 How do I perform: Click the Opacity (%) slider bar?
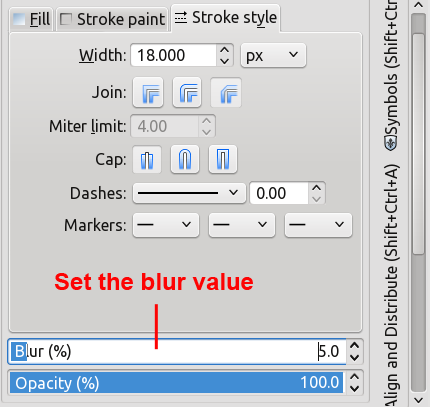[x=177, y=383]
